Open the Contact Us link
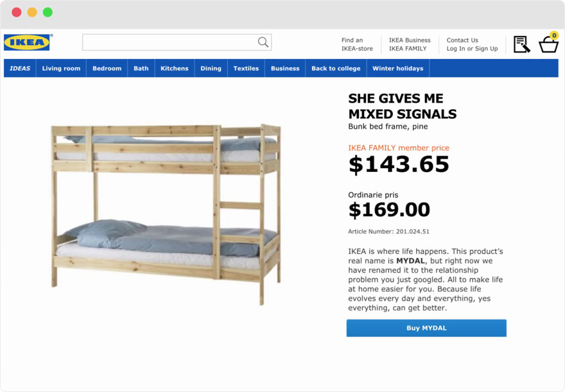This screenshot has height=392, width=565. (462, 40)
